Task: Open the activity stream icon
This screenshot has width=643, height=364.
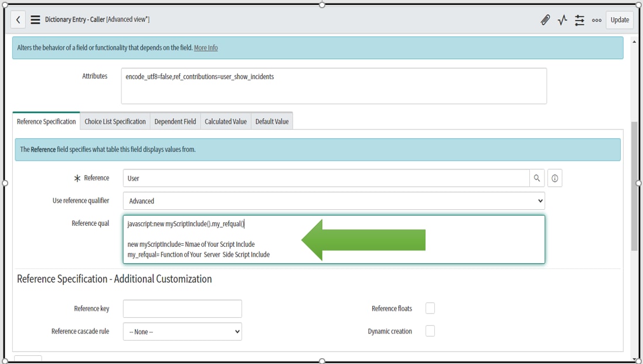Action: coord(562,19)
